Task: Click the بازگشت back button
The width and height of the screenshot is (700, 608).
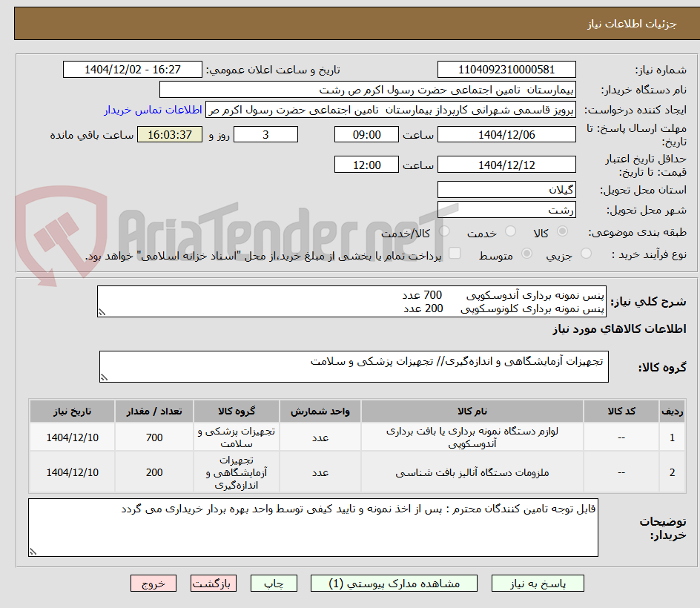Action: click(213, 584)
